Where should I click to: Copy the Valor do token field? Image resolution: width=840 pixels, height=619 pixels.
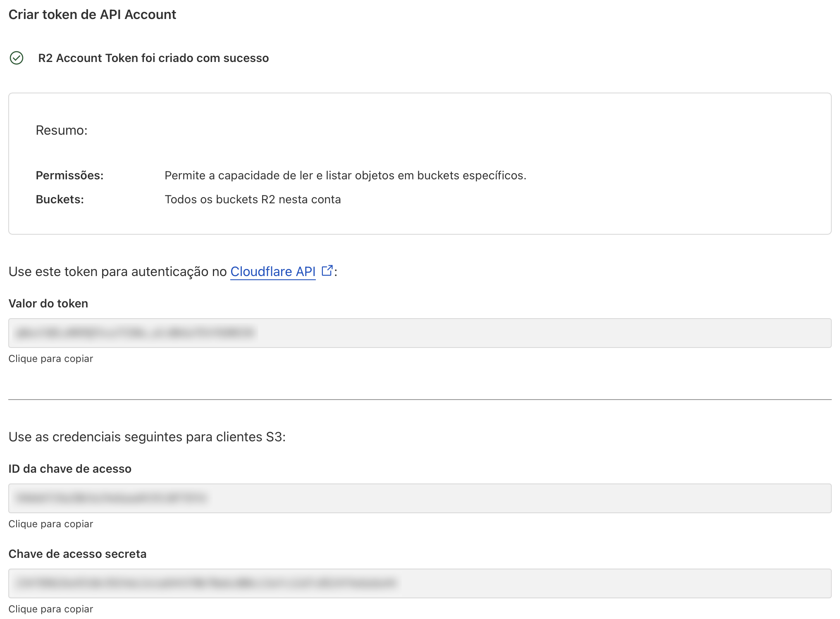click(420, 333)
